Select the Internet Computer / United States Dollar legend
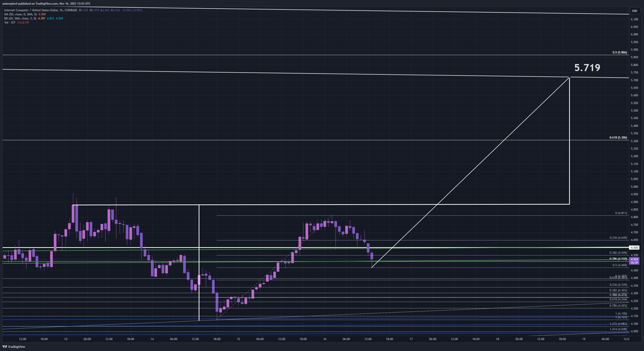The height and width of the screenshot is (351, 644). tap(40, 10)
